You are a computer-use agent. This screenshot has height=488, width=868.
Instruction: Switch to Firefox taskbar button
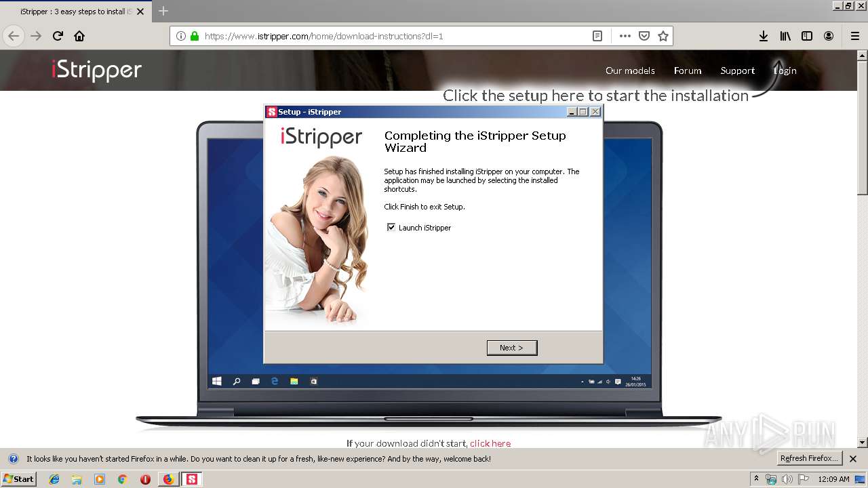click(168, 479)
